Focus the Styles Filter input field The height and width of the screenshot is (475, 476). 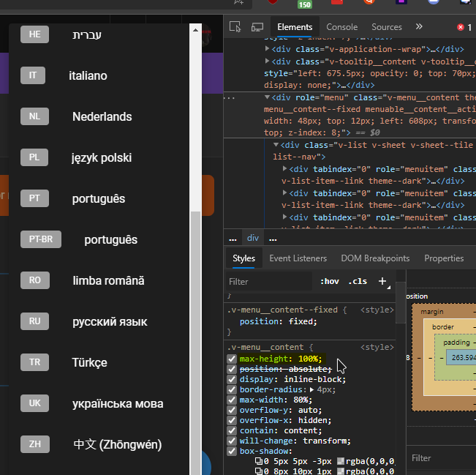point(269,282)
